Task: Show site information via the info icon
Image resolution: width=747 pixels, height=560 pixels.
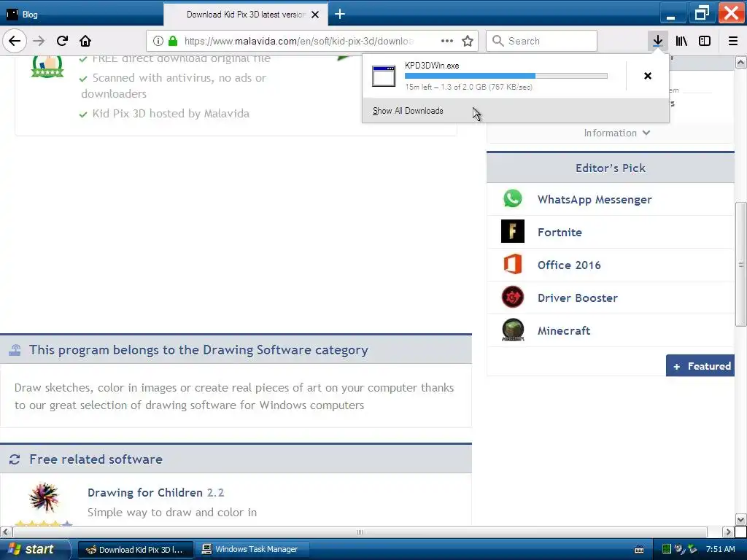Action: [158, 41]
